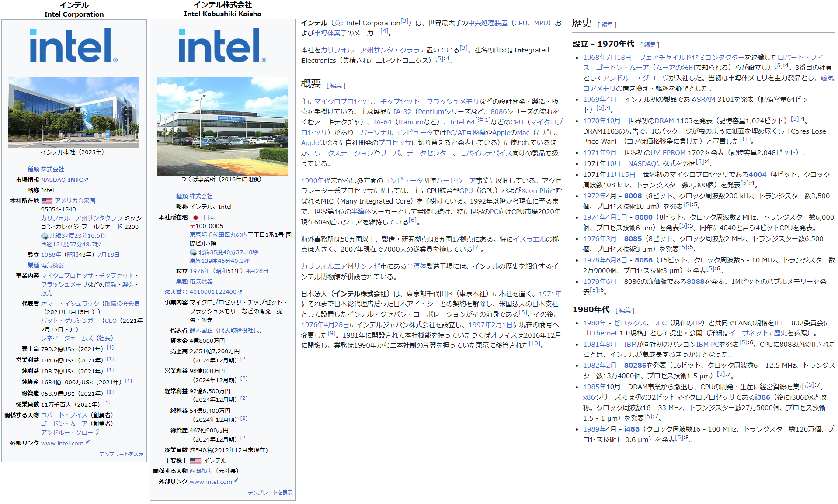
Task: Click the フラッシュメモリ link in 概要 section
Action: [x=452, y=101]
